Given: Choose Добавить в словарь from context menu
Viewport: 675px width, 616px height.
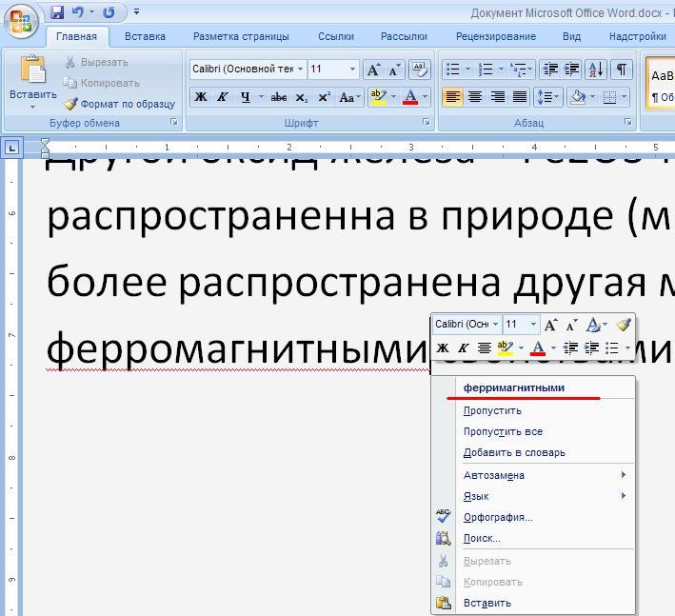Looking at the screenshot, I should (x=514, y=452).
